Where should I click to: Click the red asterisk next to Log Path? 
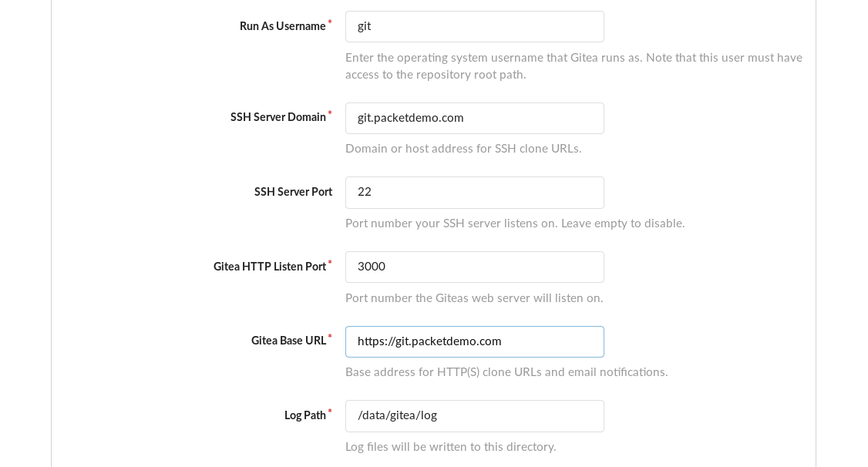tap(330, 411)
